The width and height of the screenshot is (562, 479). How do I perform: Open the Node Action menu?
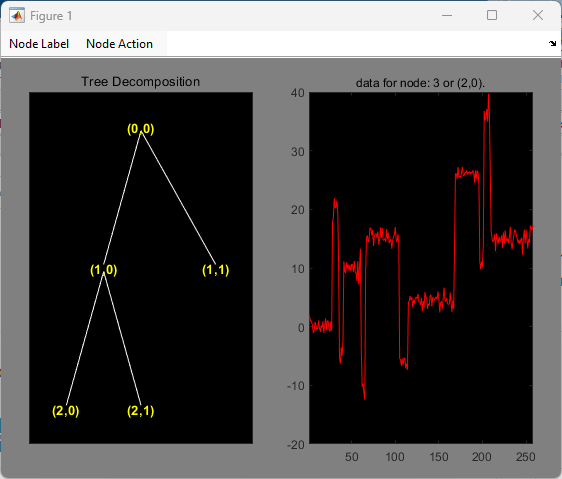coord(119,44)
